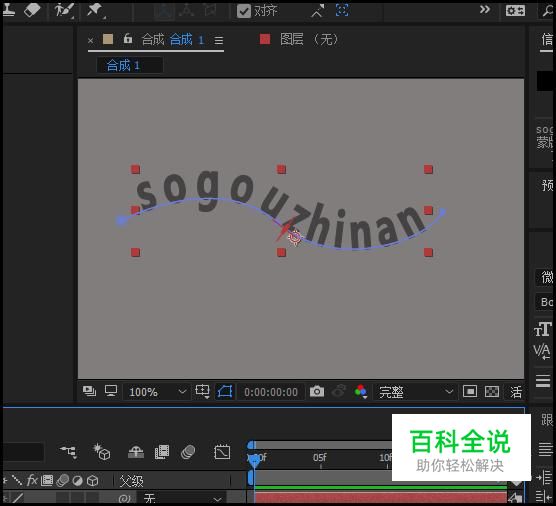
Task: Click the paragraph indent left margin icon
Action: [x=544, y=477]
